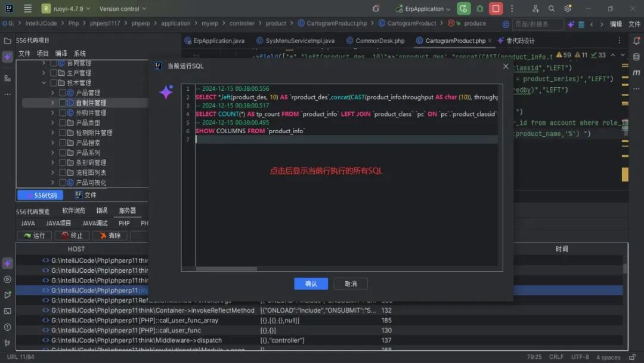Check the 产品管理 checkbox
Viewport: 644px width, 363px height.
click(63, 93)
